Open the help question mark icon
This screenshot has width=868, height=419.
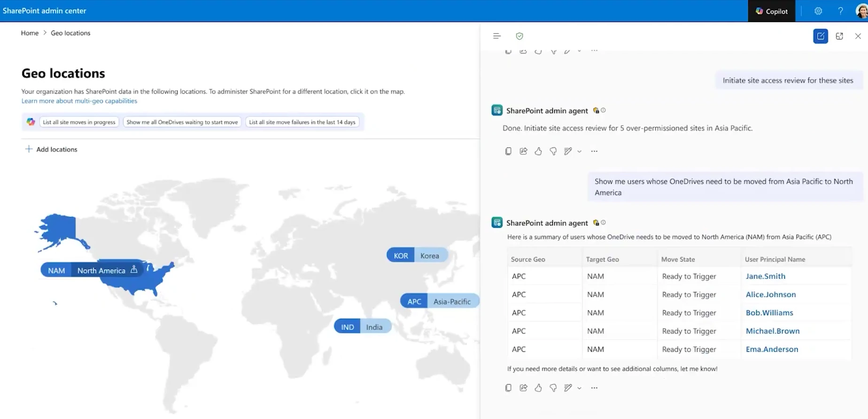840,11
